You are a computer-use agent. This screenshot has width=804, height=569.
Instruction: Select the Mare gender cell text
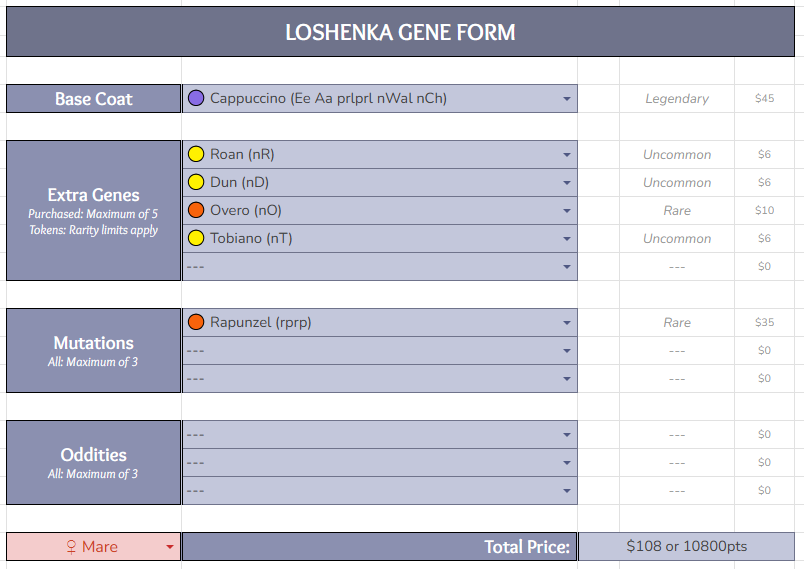91,547
